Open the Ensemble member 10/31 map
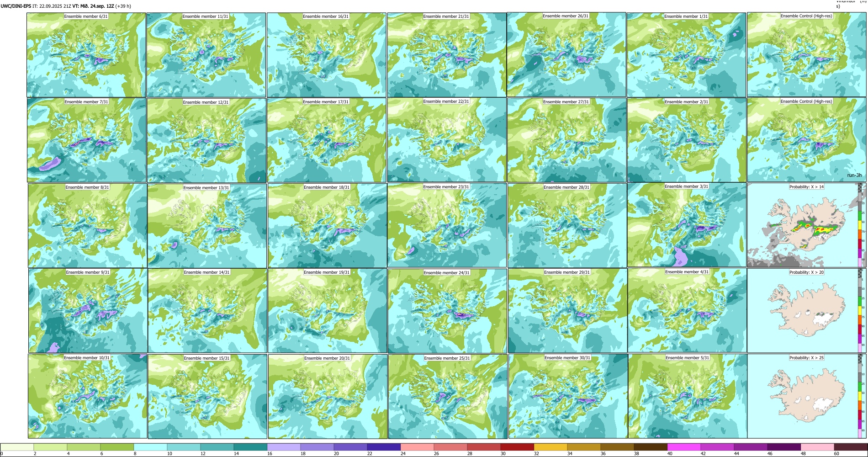This screenshot has height=457, width=868. [87, 396]
